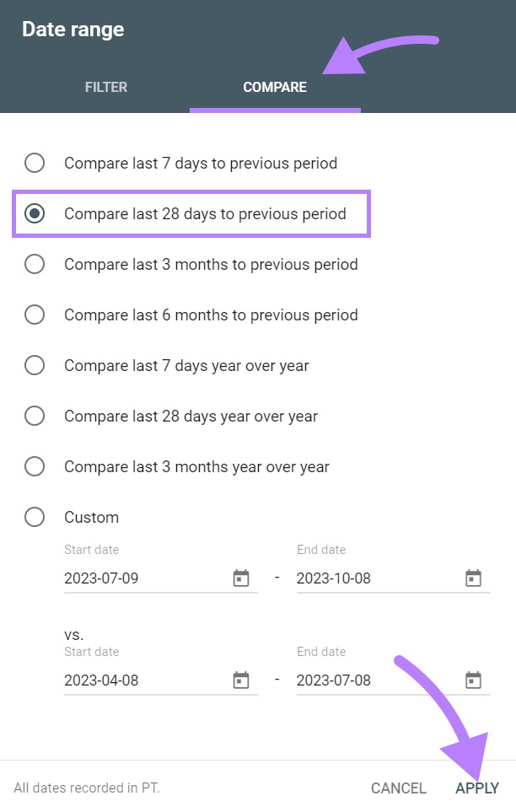Click the 2023-10-08 End date field

click(376, 578)
